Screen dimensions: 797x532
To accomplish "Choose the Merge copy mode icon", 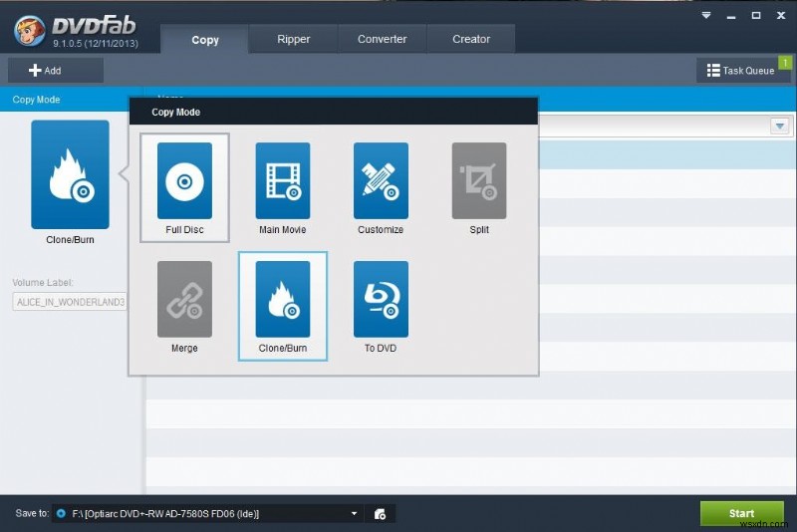I will pos(184,299).
